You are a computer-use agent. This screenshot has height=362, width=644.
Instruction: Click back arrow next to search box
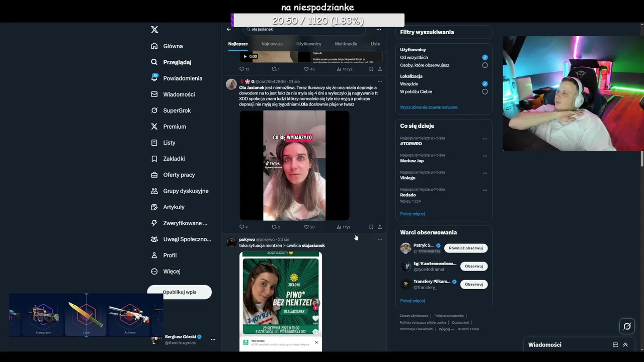229,29
